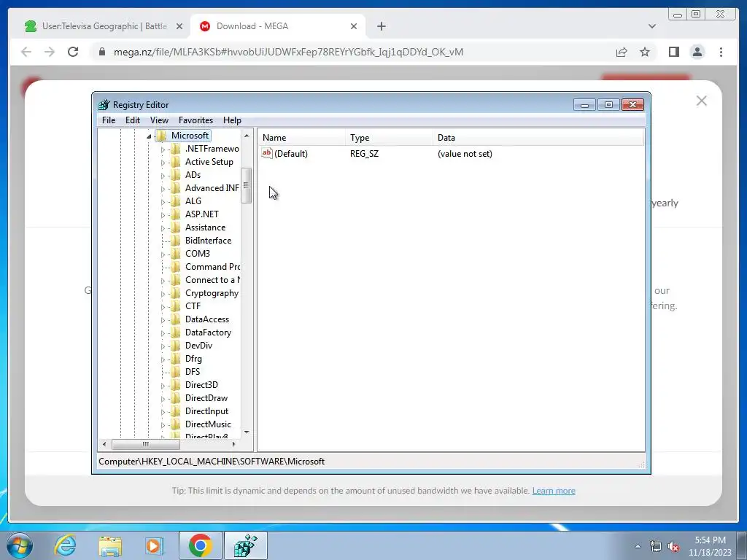Image resolution: width=747 pixels, height=560 pixels.
Task: Select the DevDiv folder icon
Action: [x=176, y=345]
